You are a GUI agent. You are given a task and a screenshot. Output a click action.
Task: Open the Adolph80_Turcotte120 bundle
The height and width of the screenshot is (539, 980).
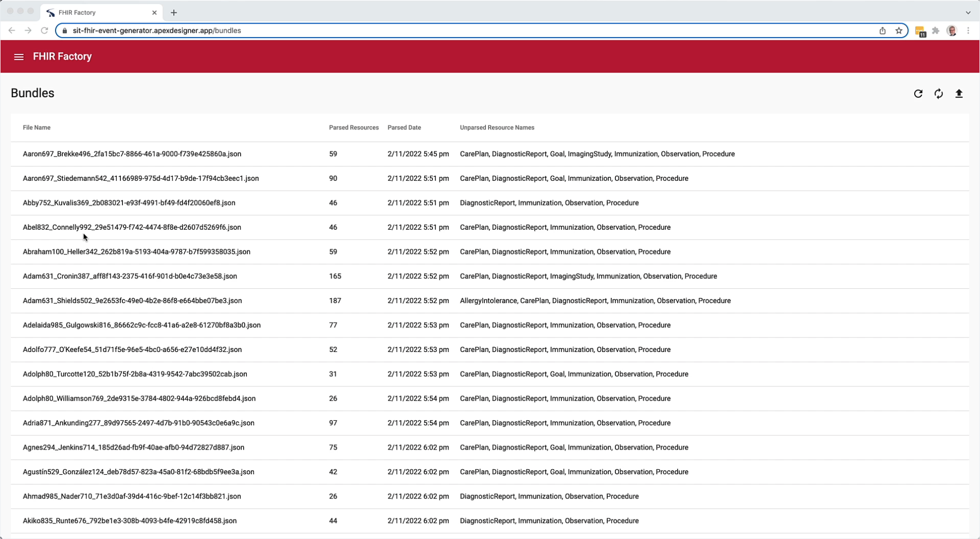[489, 374]
